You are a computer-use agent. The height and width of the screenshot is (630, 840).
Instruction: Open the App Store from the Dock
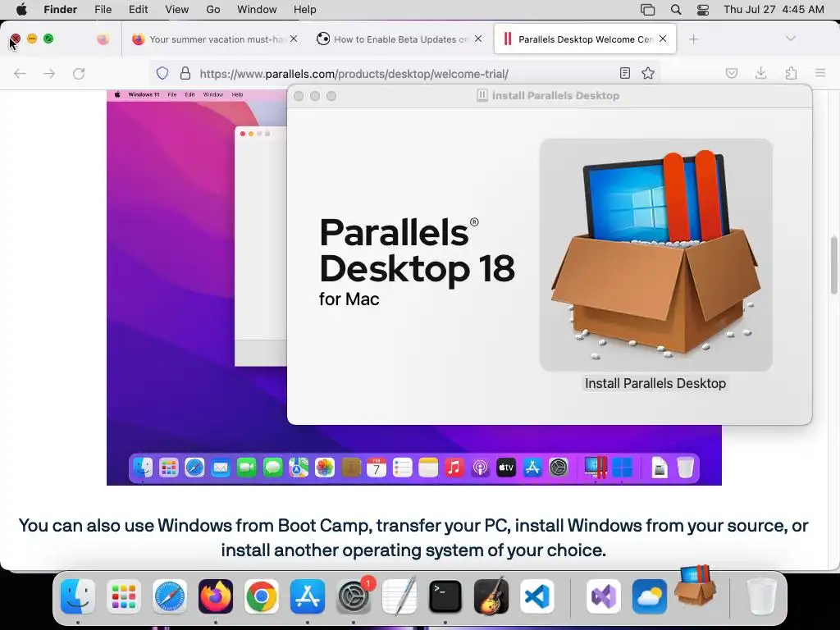pos(308,596)
